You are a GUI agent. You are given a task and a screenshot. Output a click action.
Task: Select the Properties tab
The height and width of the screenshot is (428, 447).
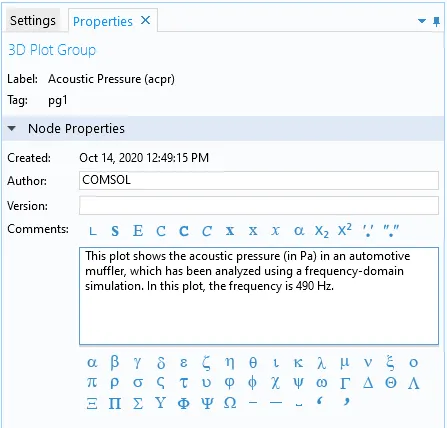[x=103, y=22]
